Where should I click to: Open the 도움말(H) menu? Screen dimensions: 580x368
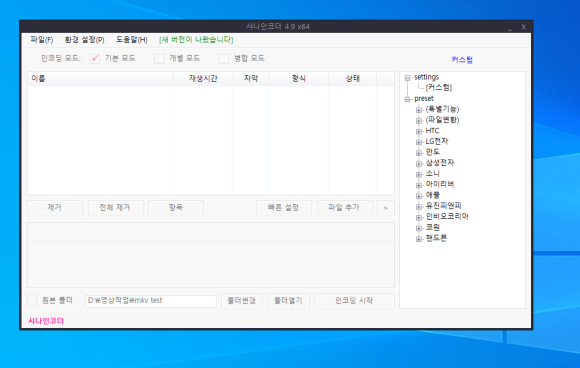(132, 40)
